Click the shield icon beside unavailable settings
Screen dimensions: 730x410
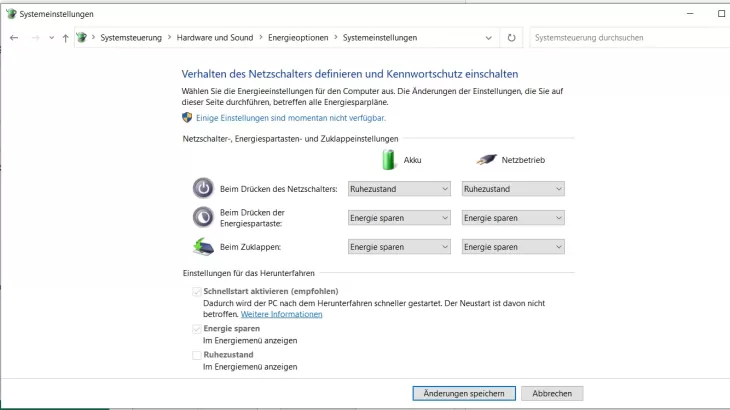click(x=187, y=117)
